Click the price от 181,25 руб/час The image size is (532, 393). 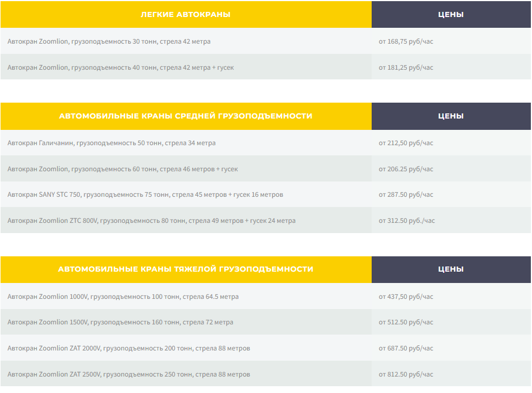406,67
